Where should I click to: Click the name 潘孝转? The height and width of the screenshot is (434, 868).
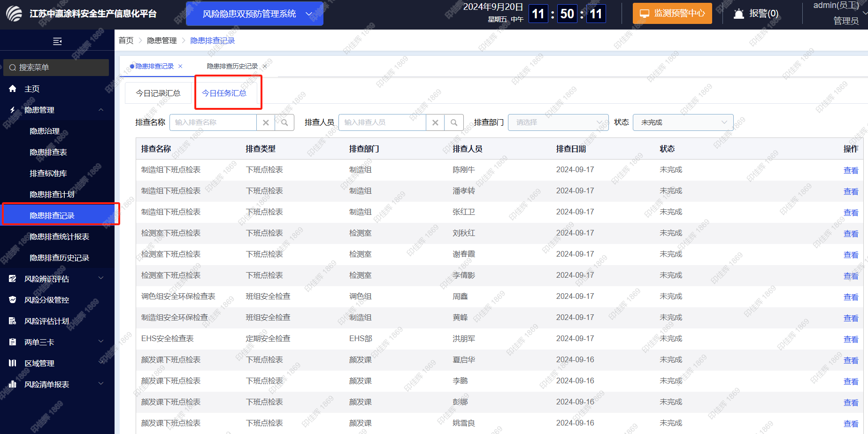click(464, 191)
